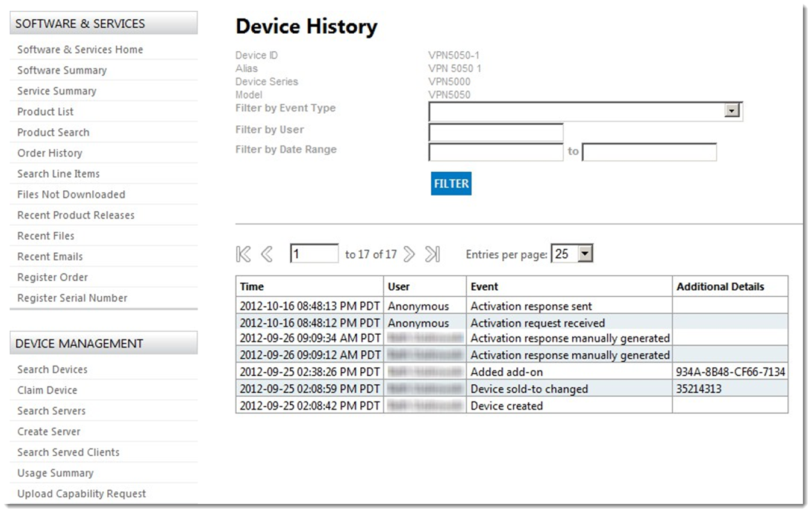Open Software Summary link

[62, 70]
